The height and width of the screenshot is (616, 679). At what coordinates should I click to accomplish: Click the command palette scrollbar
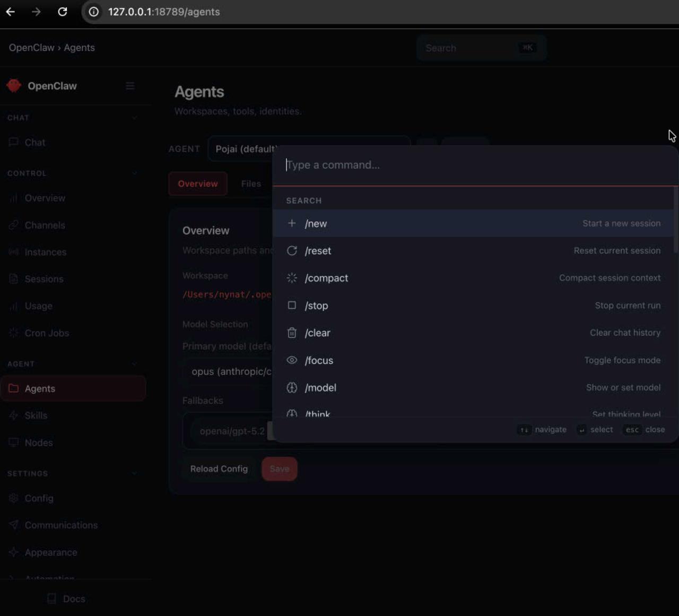(x=675, y=220)
